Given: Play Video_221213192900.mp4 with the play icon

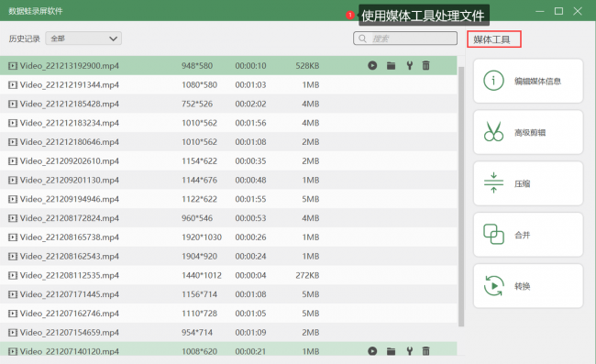Looking at the screenshot, I should tap(372, 66).
